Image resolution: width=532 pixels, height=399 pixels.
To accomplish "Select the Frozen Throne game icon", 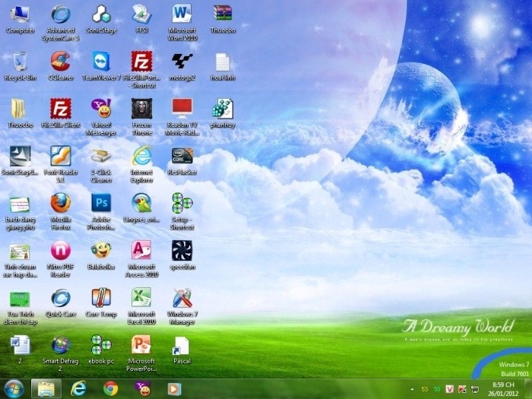I will [141, 117].
